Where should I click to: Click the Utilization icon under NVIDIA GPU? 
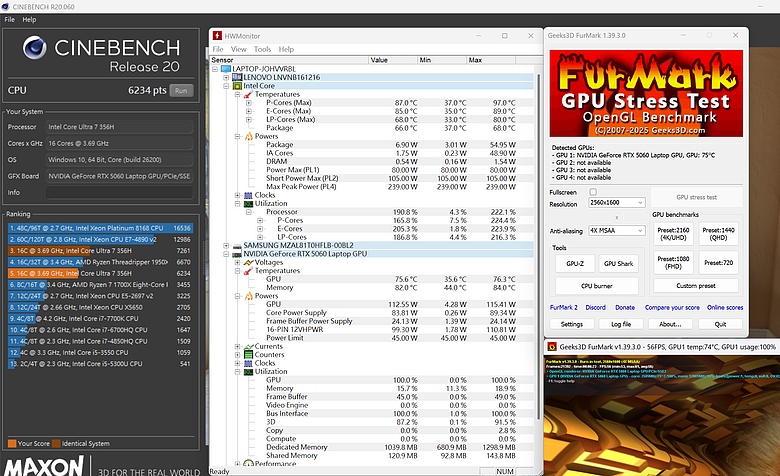[x=248, y=372]
